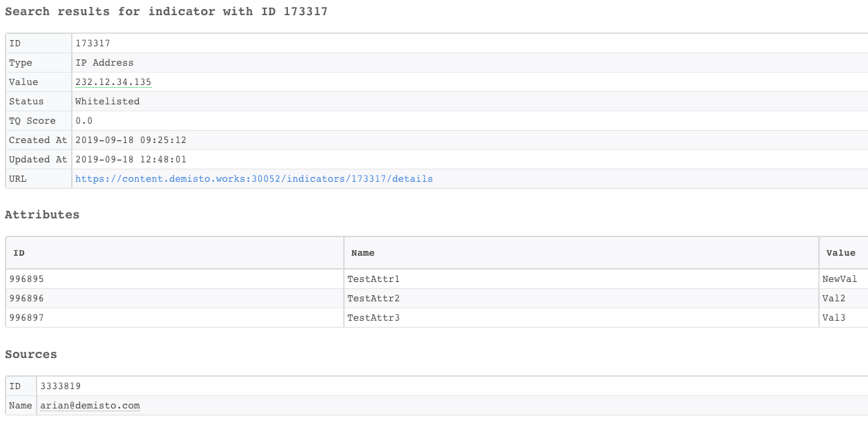Click attribute ID 996897 cell
This screenshot has height=423, width=868.
coord(175,318)
